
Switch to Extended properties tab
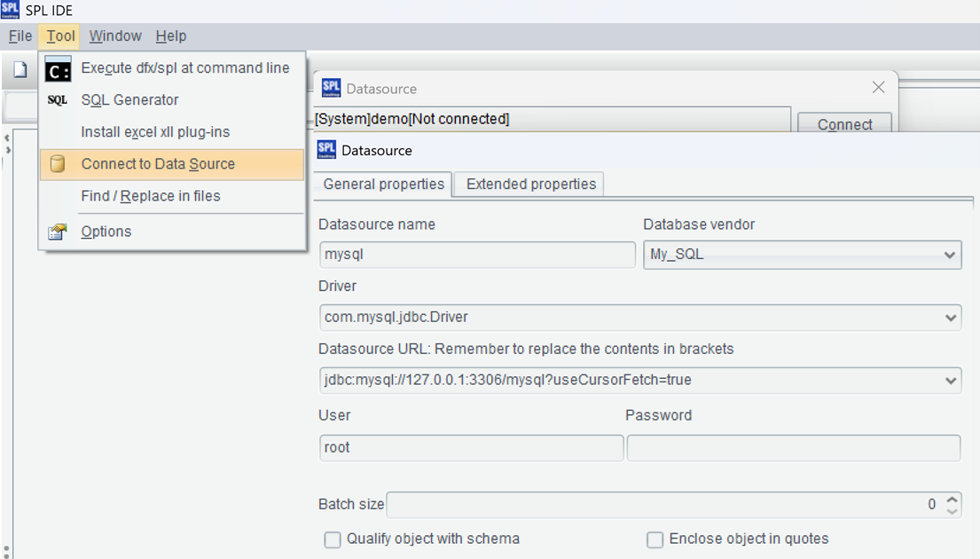530,185
